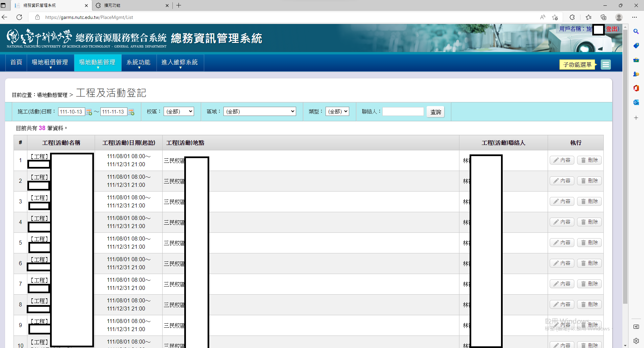Click the browser address bar URL

[x=89, y=17]
